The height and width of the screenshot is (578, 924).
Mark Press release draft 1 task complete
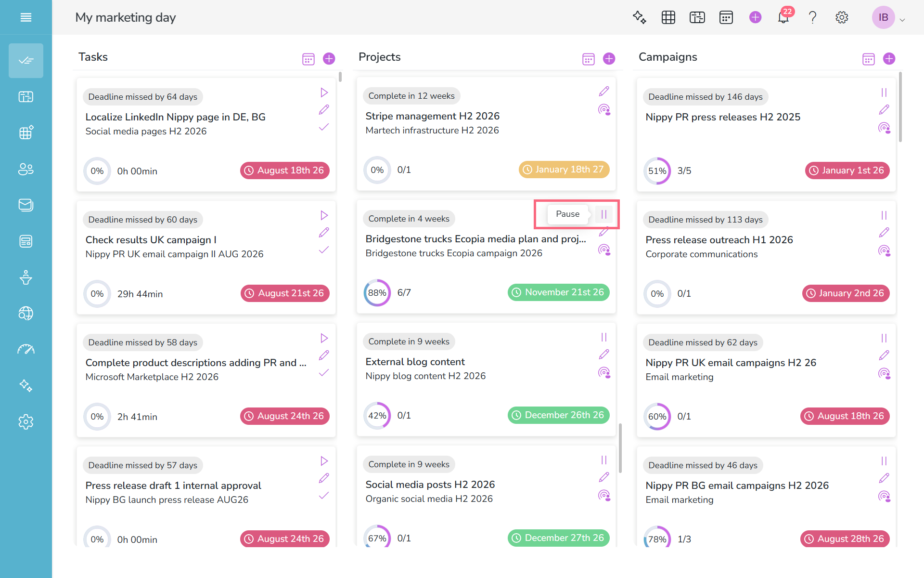324,496
